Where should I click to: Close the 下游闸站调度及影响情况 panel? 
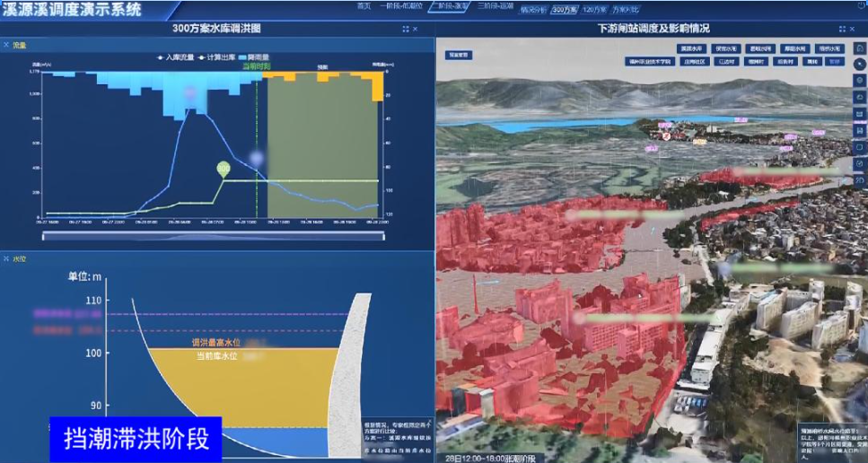click(856, 29)
